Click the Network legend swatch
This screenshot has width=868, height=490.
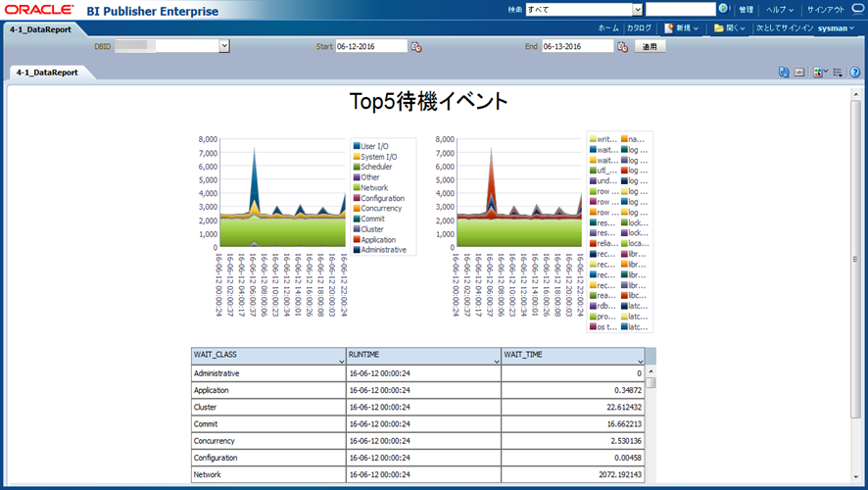[357, 188]
